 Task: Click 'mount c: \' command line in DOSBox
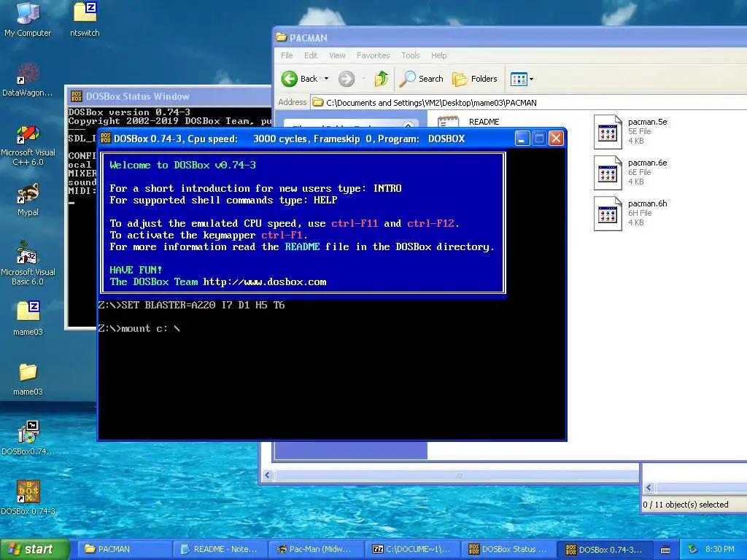(x=139, y=329)
